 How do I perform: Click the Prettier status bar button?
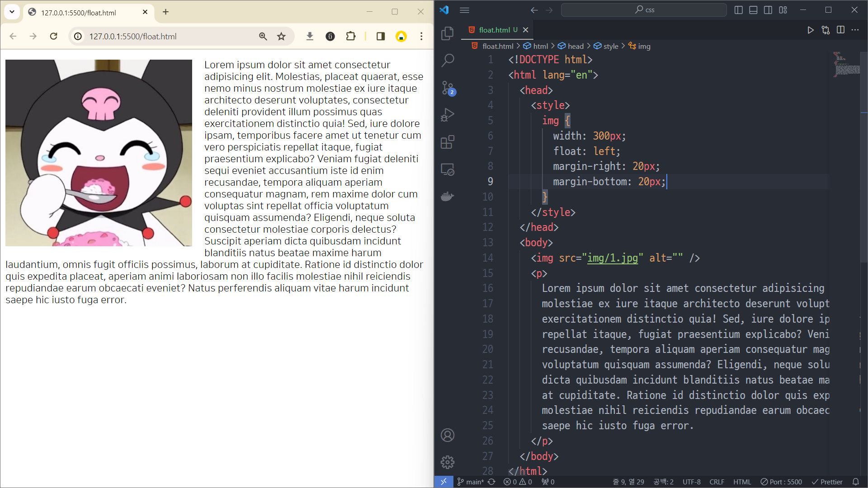[x=827, y=482]
